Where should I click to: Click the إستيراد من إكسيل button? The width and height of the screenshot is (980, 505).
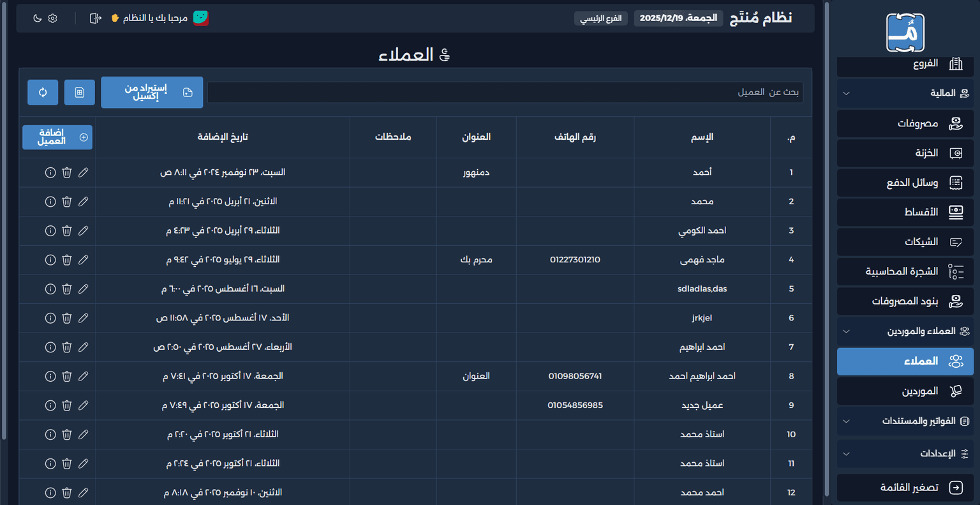(x=152, y=93)
